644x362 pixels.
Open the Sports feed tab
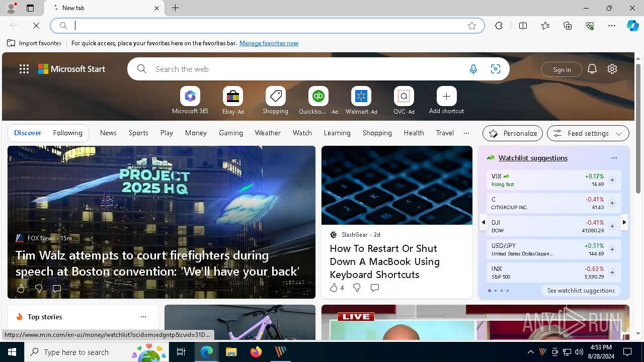click(x=138, y=133)
